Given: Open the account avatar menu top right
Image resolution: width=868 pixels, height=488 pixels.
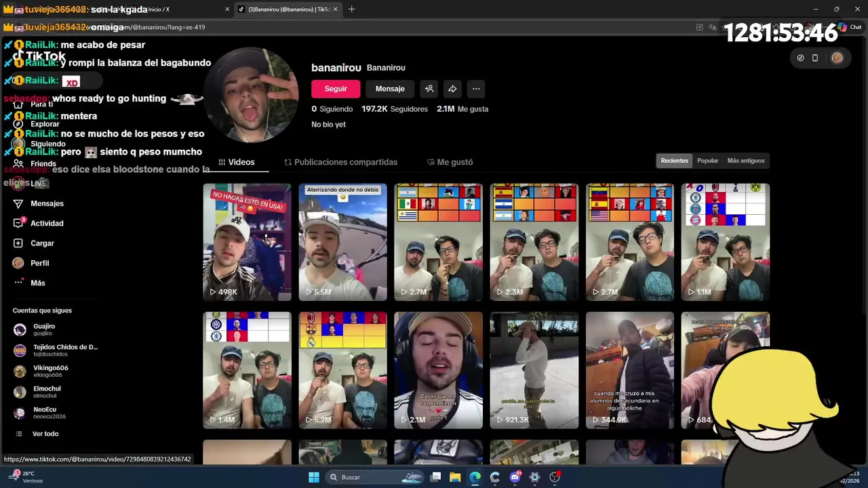Looking at the screenshot, I should point(837,58).
